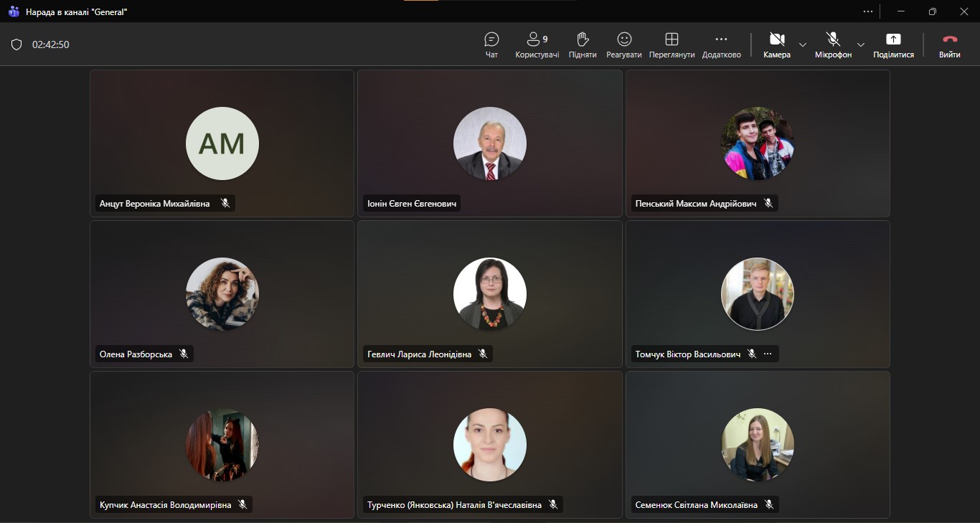The height and width of the screenshot is (523, 980).
Task: Click Іонін Євген Євгенович's avatar
Action: point(490,143)
